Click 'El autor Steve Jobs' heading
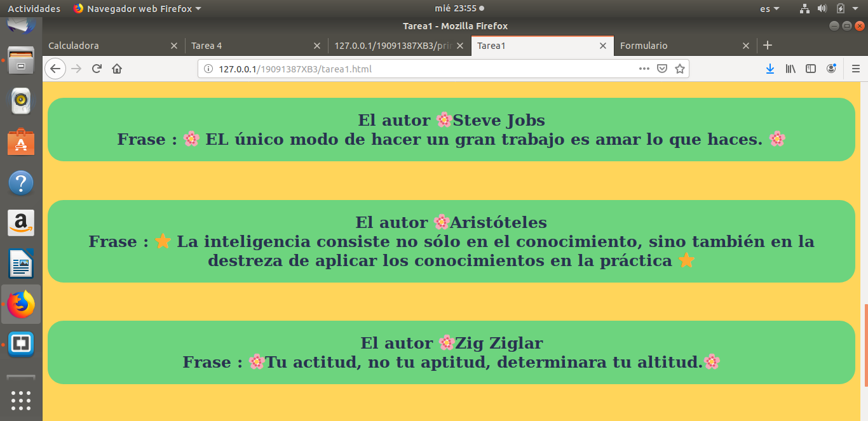 click(x=452, y=120)
